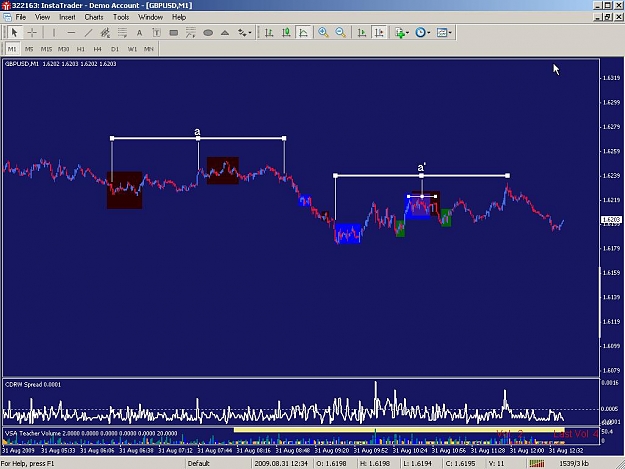This screenshot has width=625, height=469.
Task: Select the ellipse shape tool
Action: click(208, 33)
